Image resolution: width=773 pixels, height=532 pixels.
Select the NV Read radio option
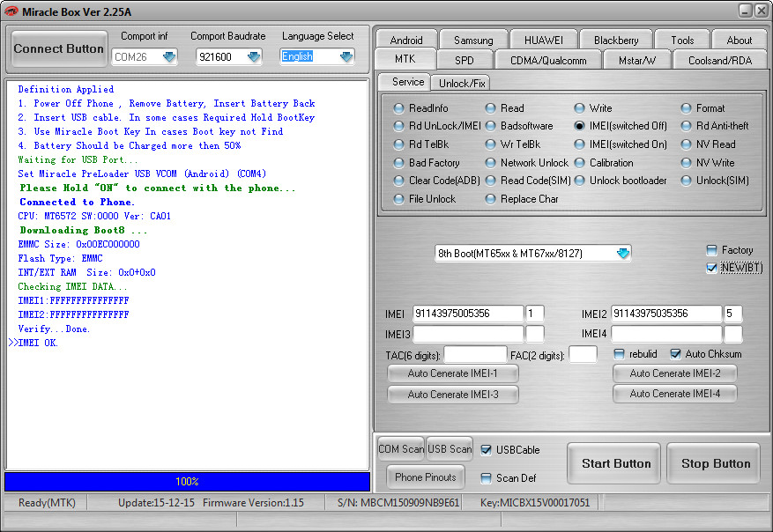(709, 144)
